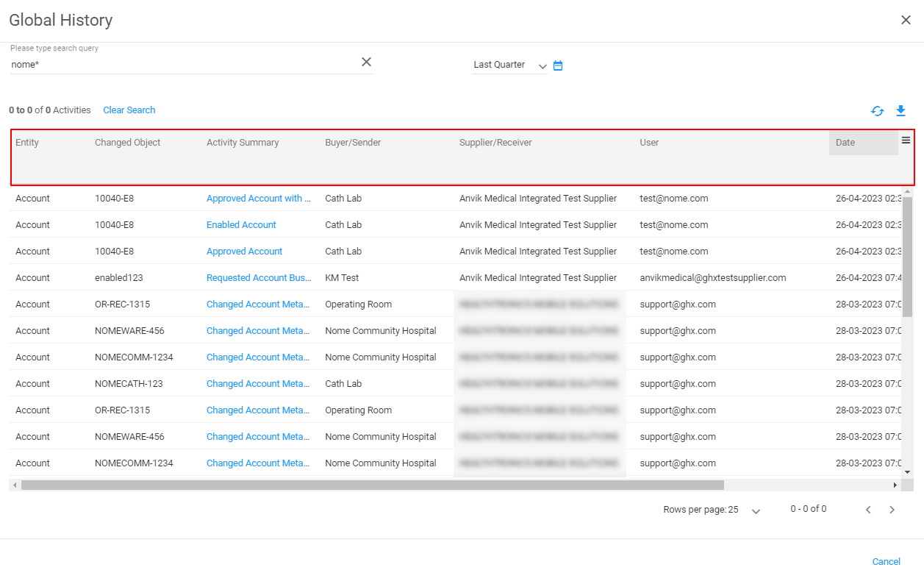Close the Global History dialog
924x584 pixels.
pos(906,21)
